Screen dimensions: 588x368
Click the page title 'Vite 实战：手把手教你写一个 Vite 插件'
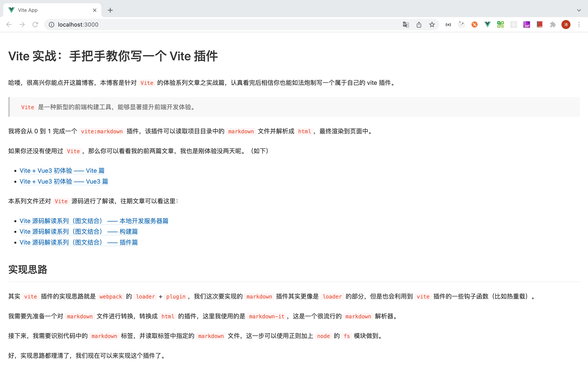[113, 56]
